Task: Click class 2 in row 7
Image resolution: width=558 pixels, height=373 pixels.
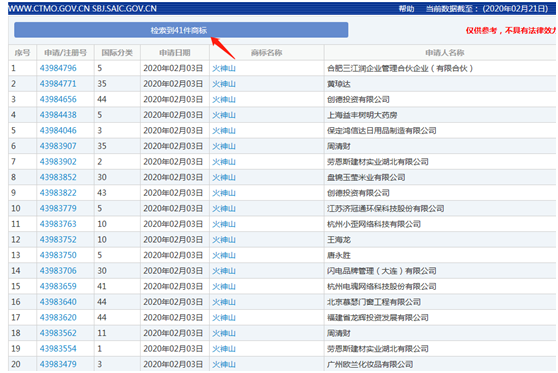Action: coord(100,162)
